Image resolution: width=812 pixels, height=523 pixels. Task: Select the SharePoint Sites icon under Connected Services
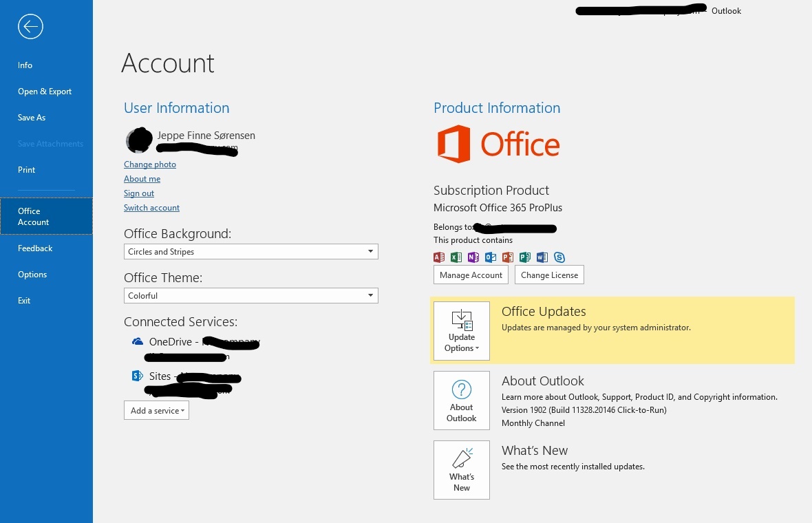tap(137, 376)
